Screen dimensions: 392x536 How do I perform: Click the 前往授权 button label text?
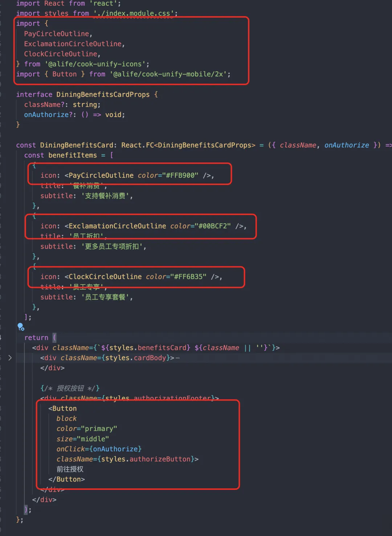tap(70, 469)
